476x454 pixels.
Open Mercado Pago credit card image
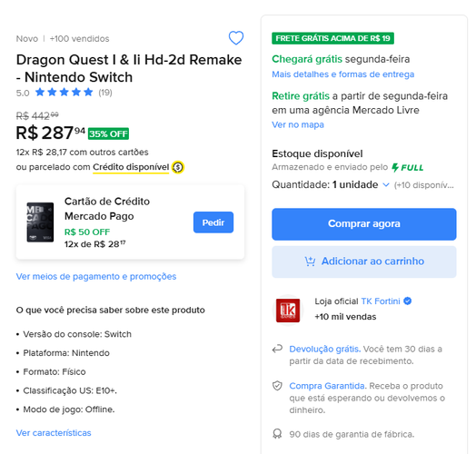[40, 222]
